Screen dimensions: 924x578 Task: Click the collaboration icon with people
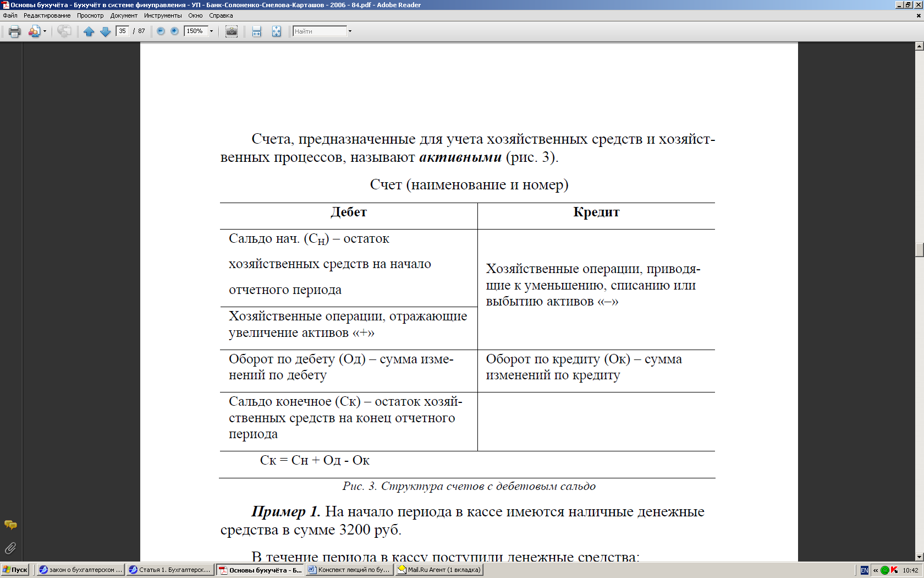pos(34,31)
